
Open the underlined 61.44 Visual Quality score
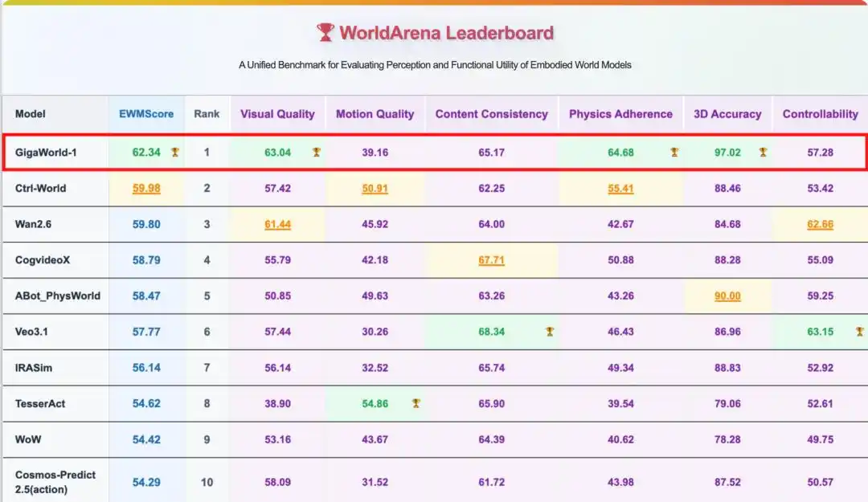277,225
